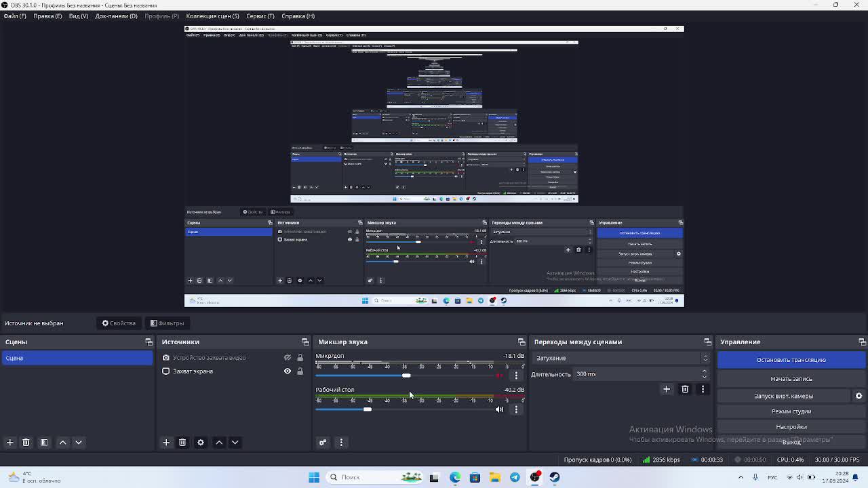Open Док-панели (D) menu

(x=116, y=16)
